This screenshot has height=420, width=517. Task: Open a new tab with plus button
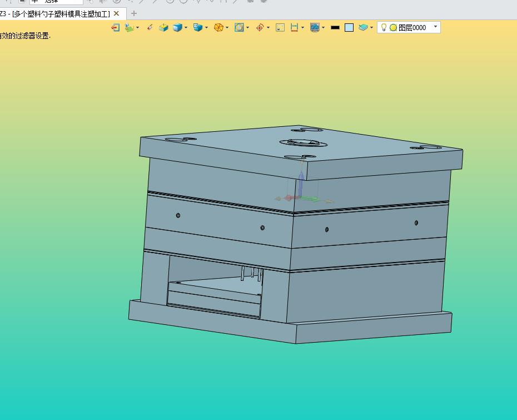133,13
